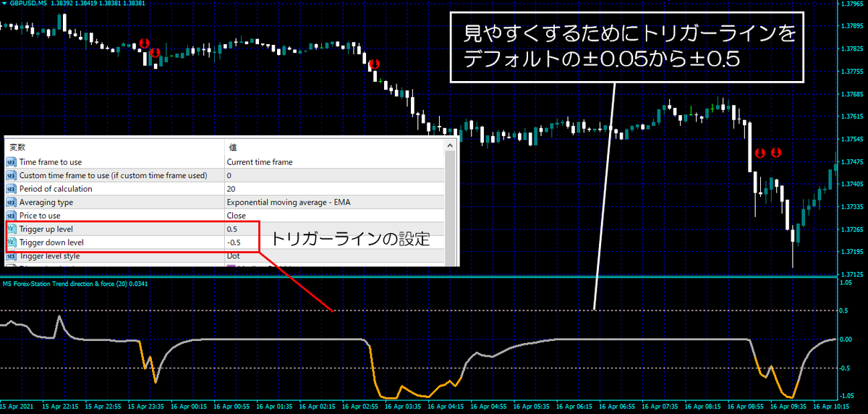Click the icon beside Averaging type
Viewport: 868px width, 414px height.
11,202
